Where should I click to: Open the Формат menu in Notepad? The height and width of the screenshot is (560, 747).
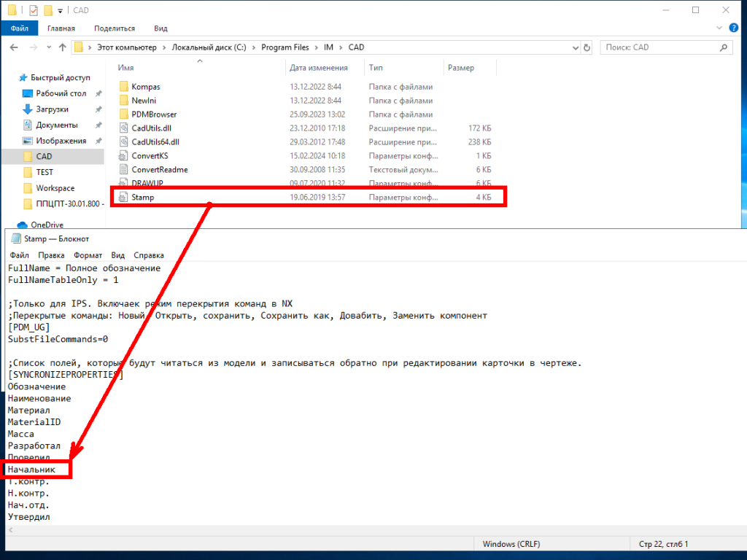pyautogui.click(x=88, y=255)
